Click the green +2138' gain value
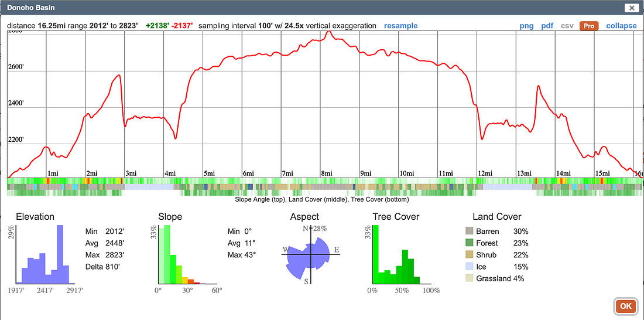Screen dimensions: 644x320 tap(157, 26)
